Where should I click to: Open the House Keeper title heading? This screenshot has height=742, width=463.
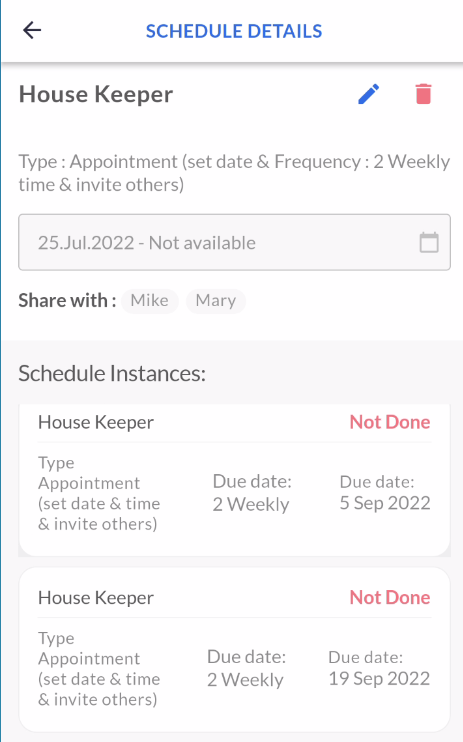click(96, 94)
